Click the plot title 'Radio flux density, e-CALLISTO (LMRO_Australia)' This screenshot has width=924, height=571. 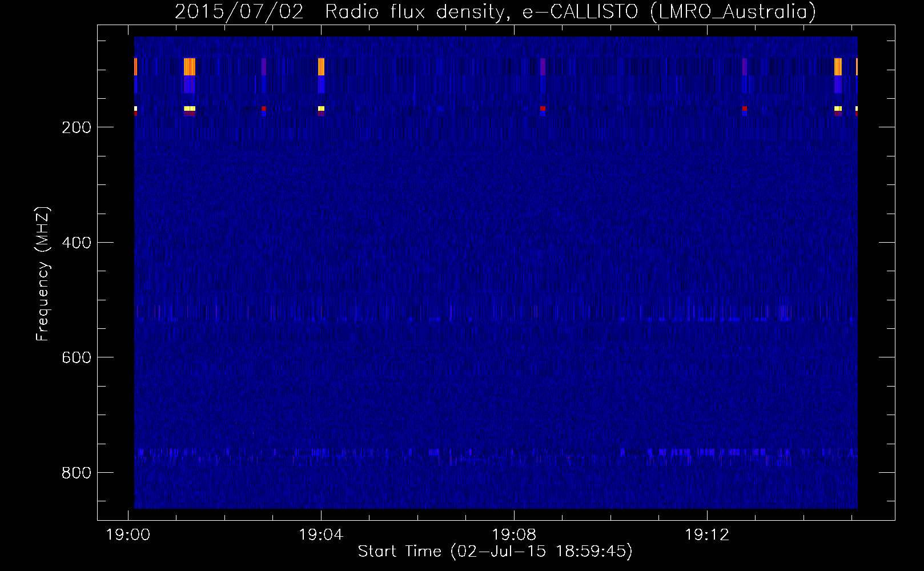pos(571,11)
